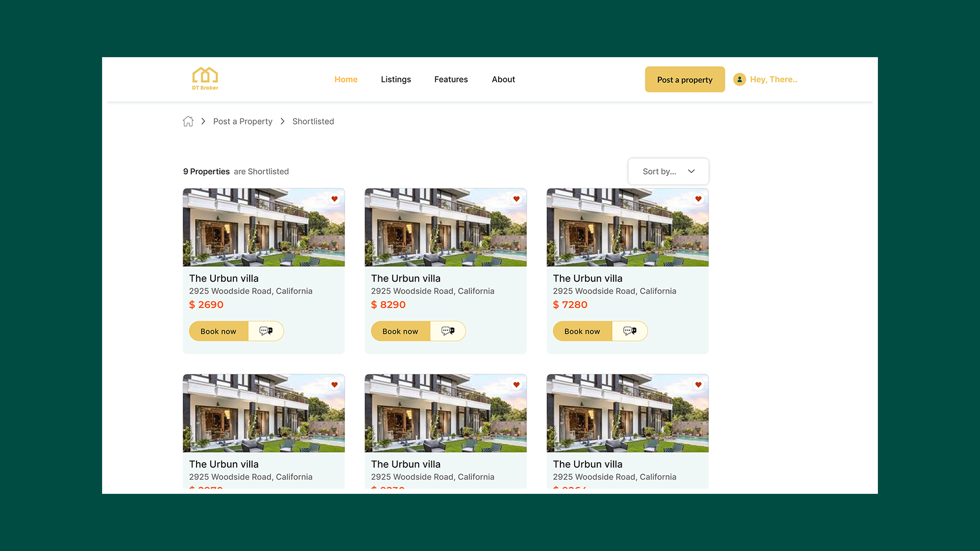Click the DT Broker house logo
980x551 pixels.
click(x=205, y=78)
